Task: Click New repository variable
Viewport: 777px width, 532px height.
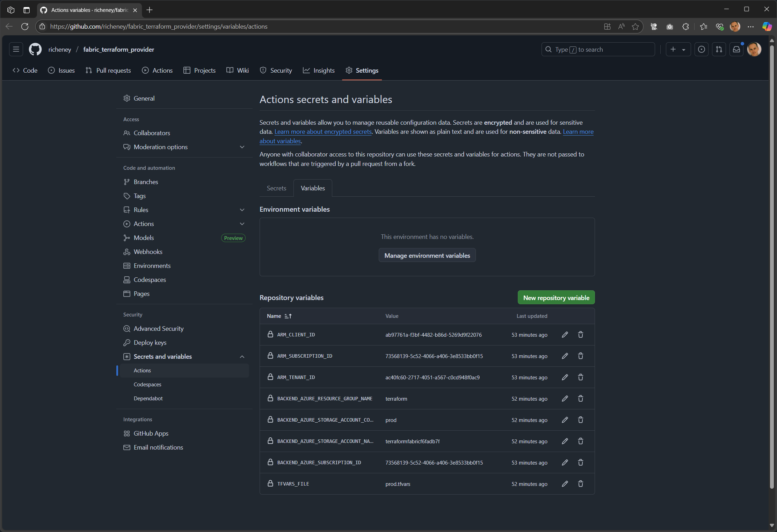Action: pos(555,297)
